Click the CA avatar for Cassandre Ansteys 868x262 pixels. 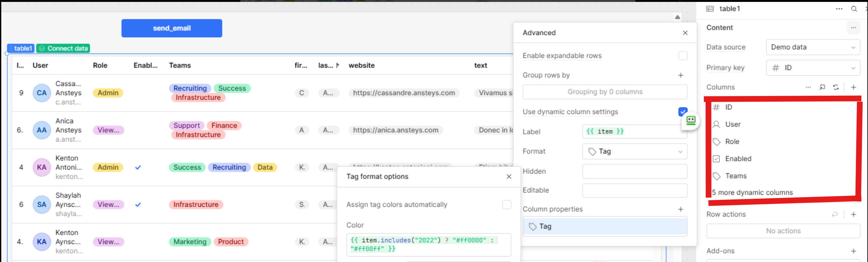41,93
